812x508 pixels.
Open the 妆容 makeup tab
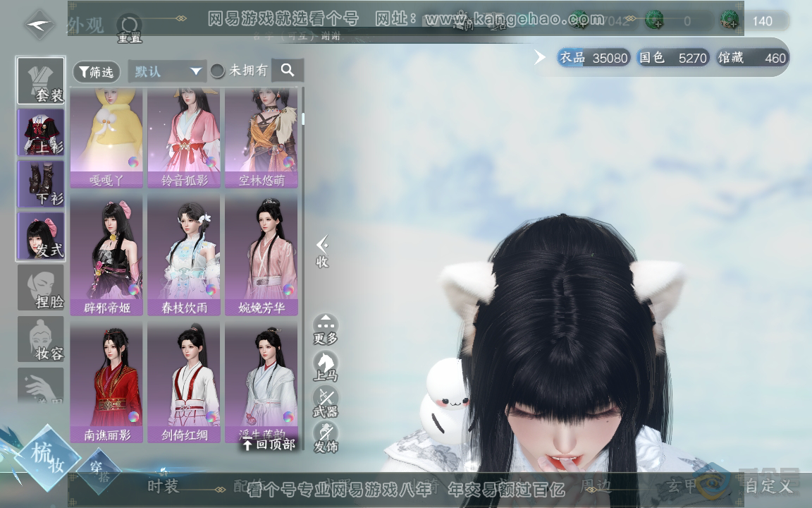(x=40, y=339)
